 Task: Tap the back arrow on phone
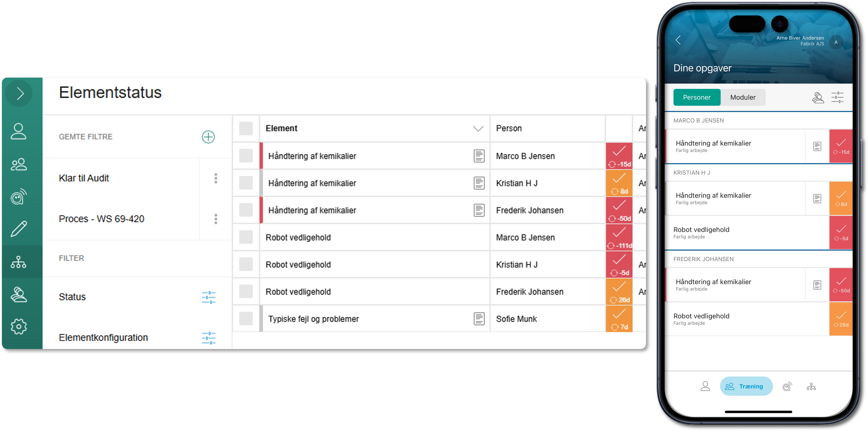(x=678, y=40)
